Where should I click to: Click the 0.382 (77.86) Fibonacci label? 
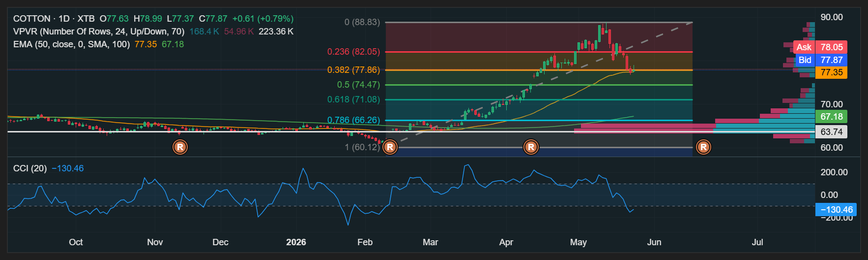tap(354, 70)
